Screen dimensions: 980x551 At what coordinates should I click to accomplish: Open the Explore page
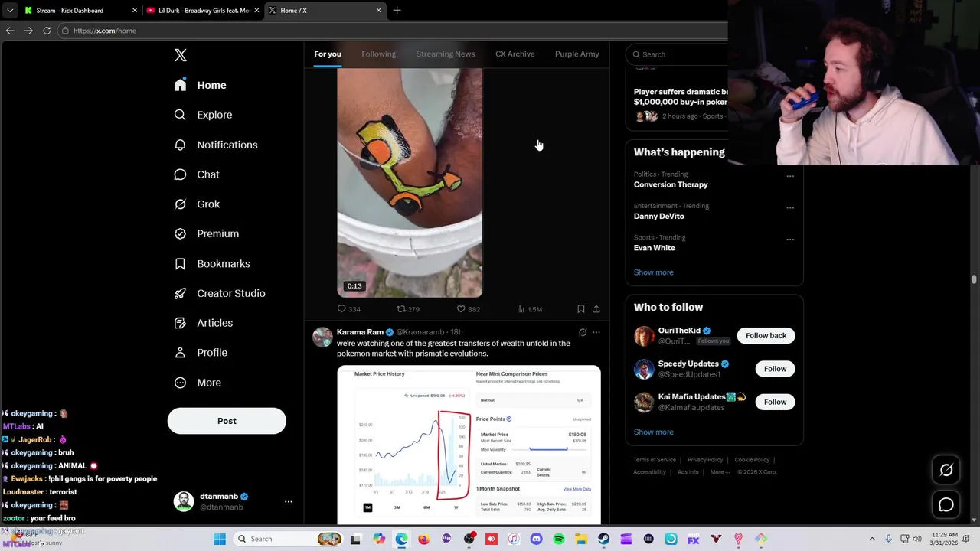tap(204, 115)
